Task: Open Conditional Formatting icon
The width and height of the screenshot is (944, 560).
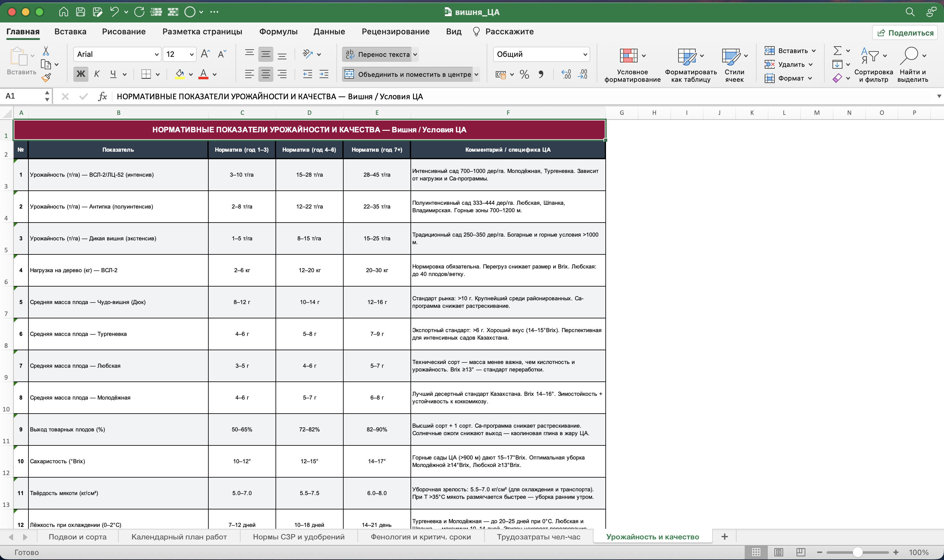Action: 628,56
